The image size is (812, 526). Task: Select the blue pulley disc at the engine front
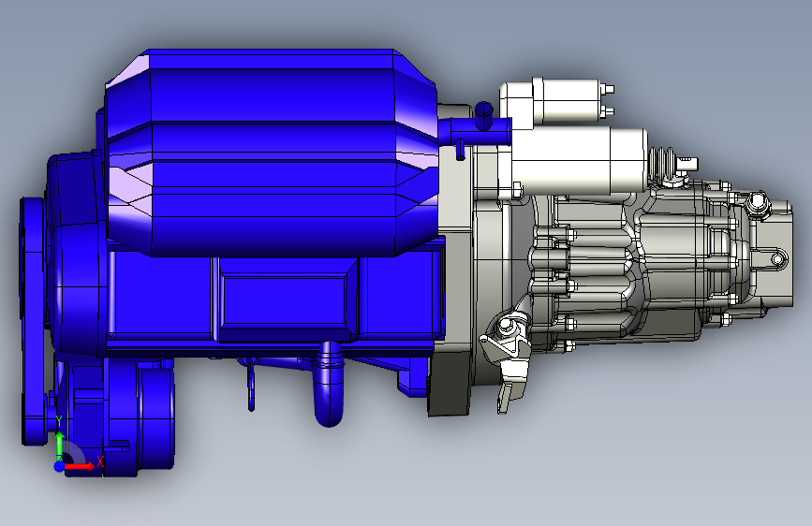[33, 321]
